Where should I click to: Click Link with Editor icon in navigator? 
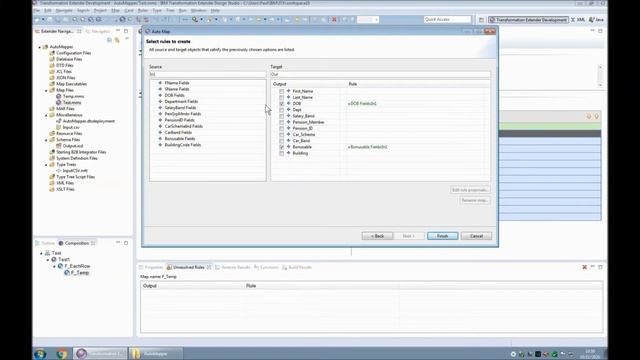click(117, 40)
